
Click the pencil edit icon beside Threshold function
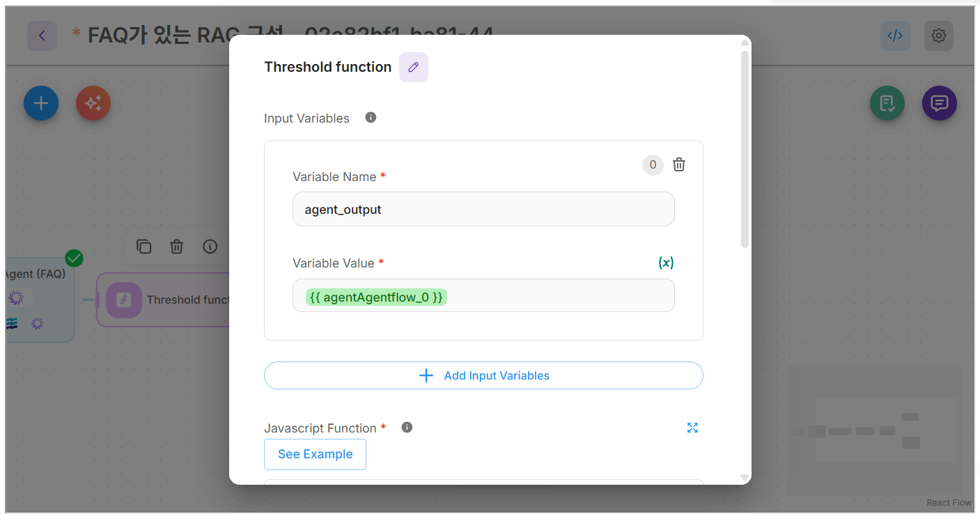[x=414, y=67]
